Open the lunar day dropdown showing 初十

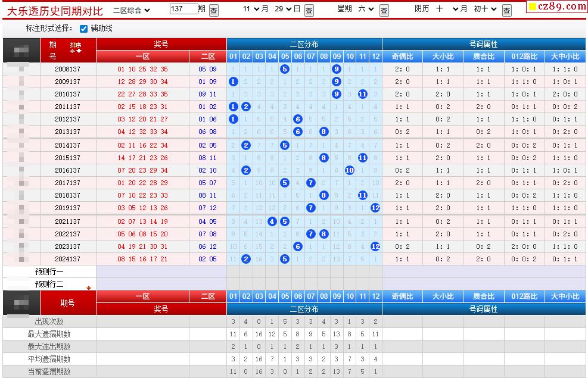(x=484, y=9)
